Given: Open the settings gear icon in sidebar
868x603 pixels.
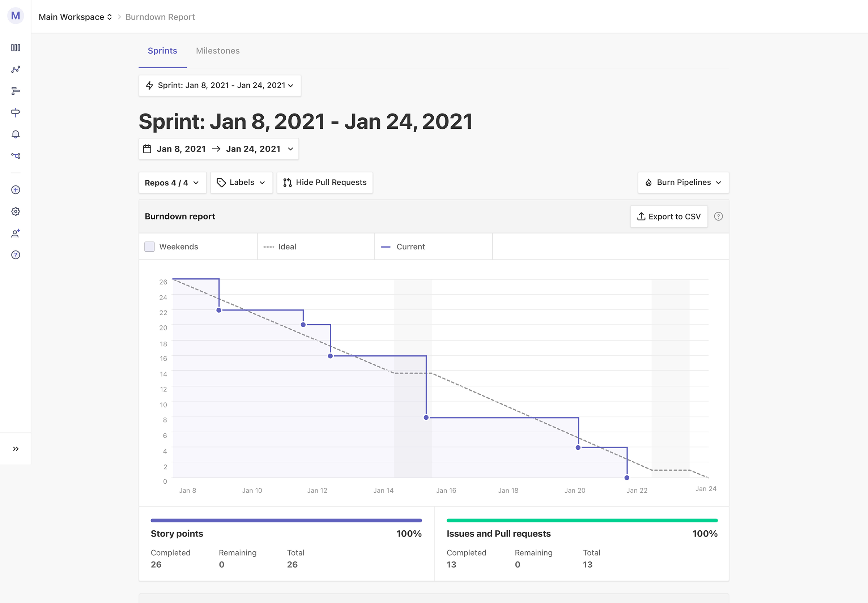Looking at the screenshot, I should [x=16, y=211].
